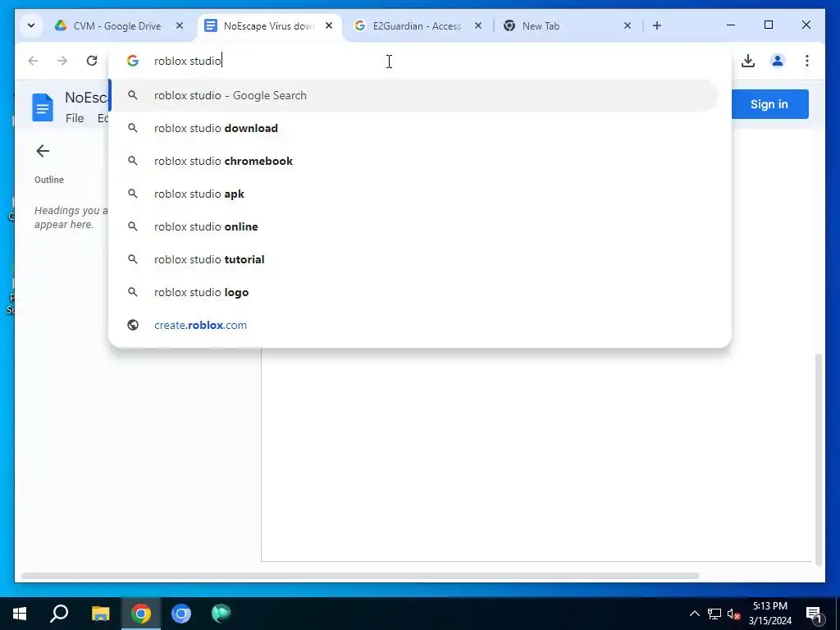
Task: Click the network icon in system tray
Action: pyautogui.click(x=714, y=614)
